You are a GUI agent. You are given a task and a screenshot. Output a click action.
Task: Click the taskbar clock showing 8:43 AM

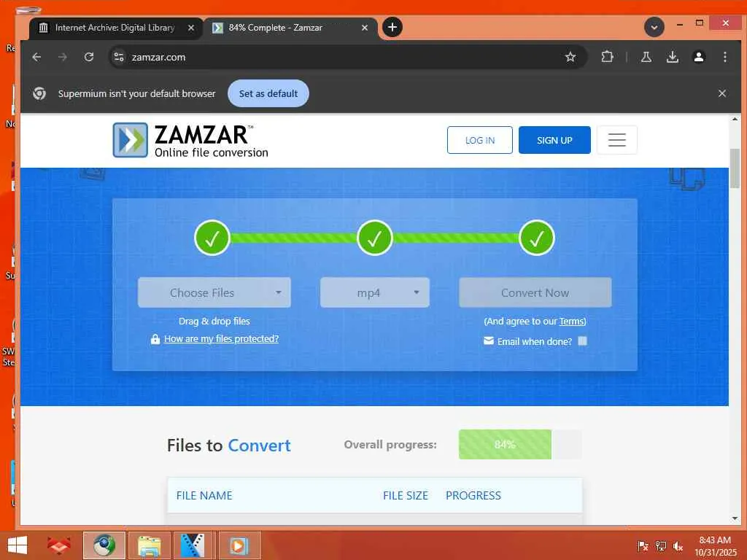(x=715, y=545)
